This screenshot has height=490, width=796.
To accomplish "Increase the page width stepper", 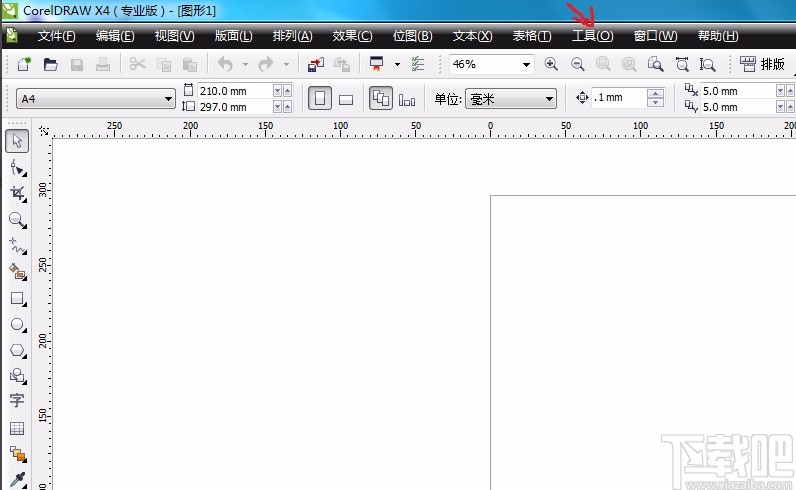I will tap(287, 90).
